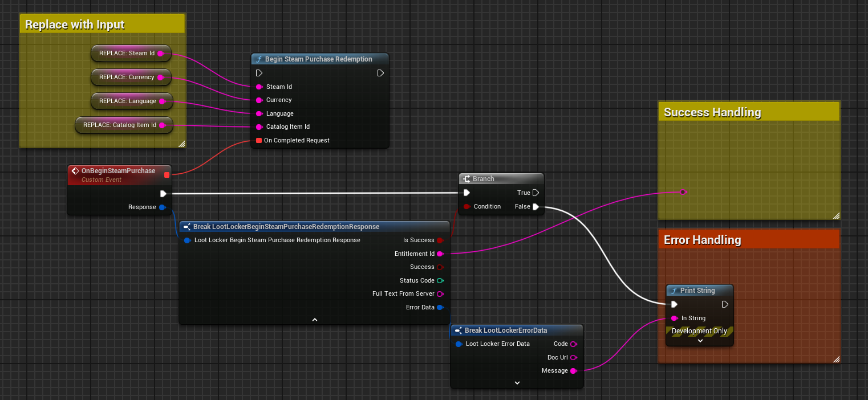Screen dimensions: 868x400
Task: Select the REPLACE: Steam Id variable node
Action: tap(127, 54)
